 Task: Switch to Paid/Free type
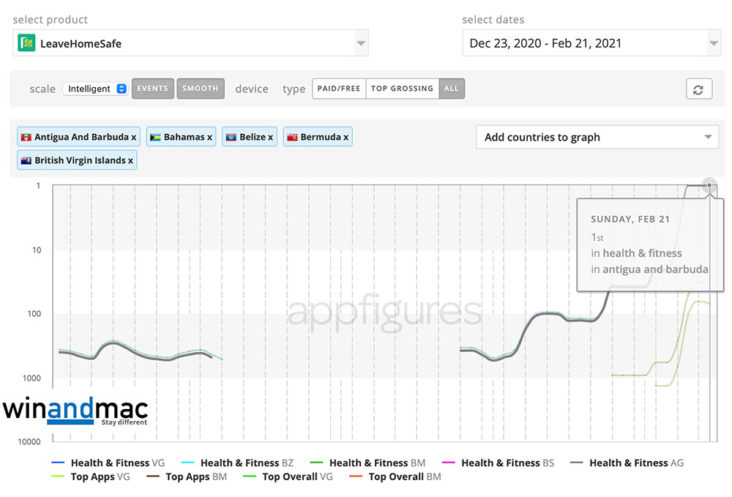[339, 89]
